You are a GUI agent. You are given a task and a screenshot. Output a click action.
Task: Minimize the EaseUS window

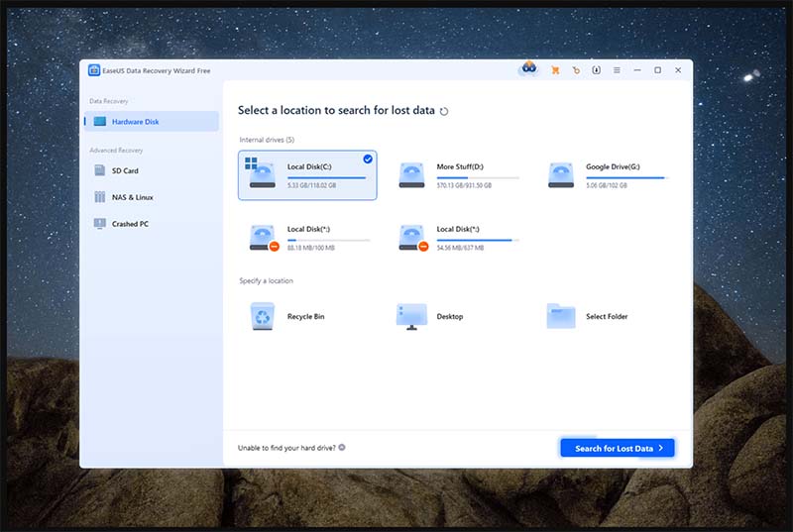tap(637, 70)
